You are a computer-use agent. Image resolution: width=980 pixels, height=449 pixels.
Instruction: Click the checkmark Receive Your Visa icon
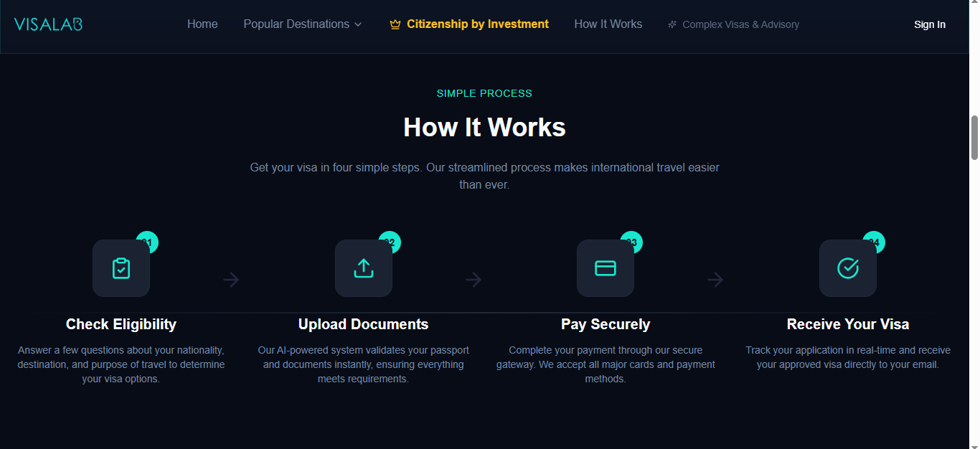click(x=848, y=268)
